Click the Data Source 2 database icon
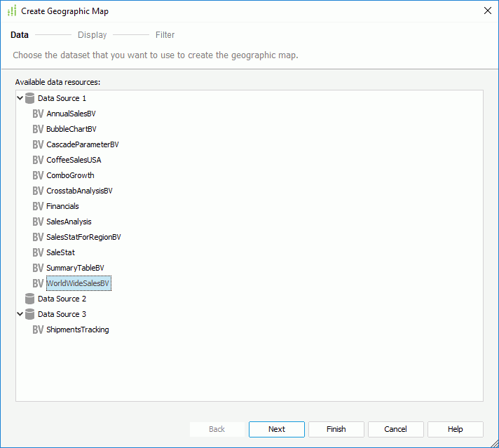 (x=29, y=299)
